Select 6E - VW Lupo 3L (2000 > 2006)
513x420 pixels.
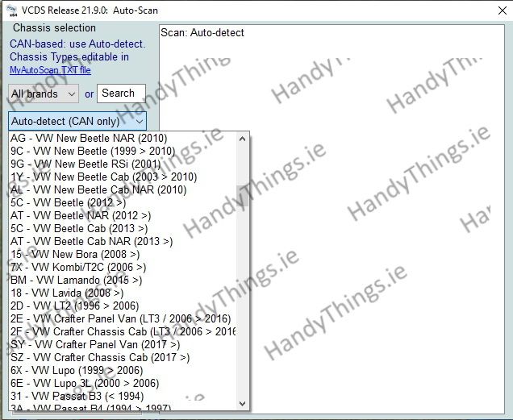tap(123, 383)
